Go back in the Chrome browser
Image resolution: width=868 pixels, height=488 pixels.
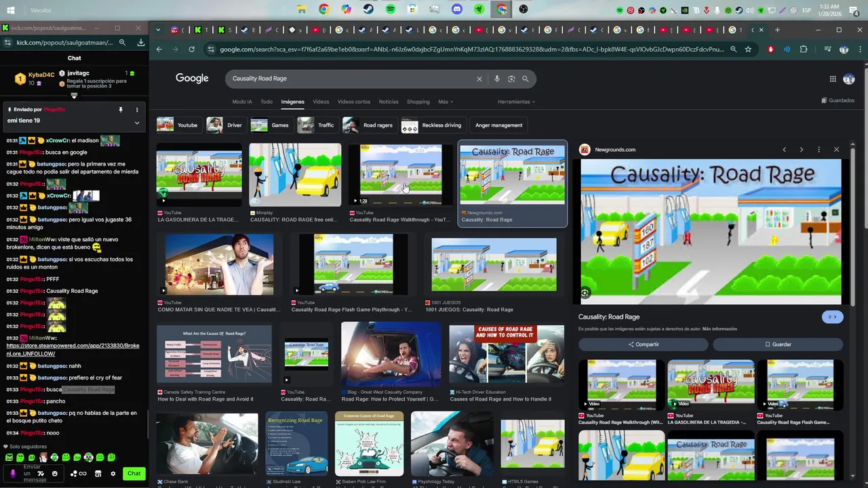pos(159,49)
